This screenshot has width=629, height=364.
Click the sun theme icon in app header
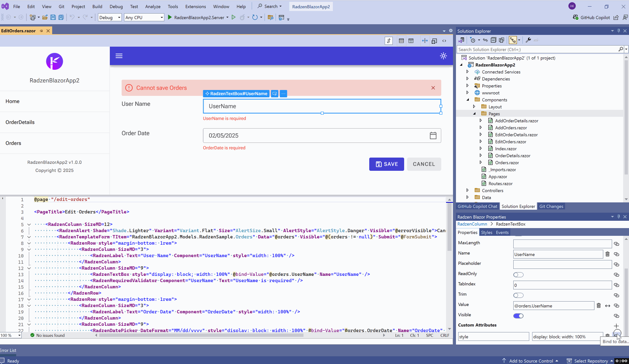[443, 56]
